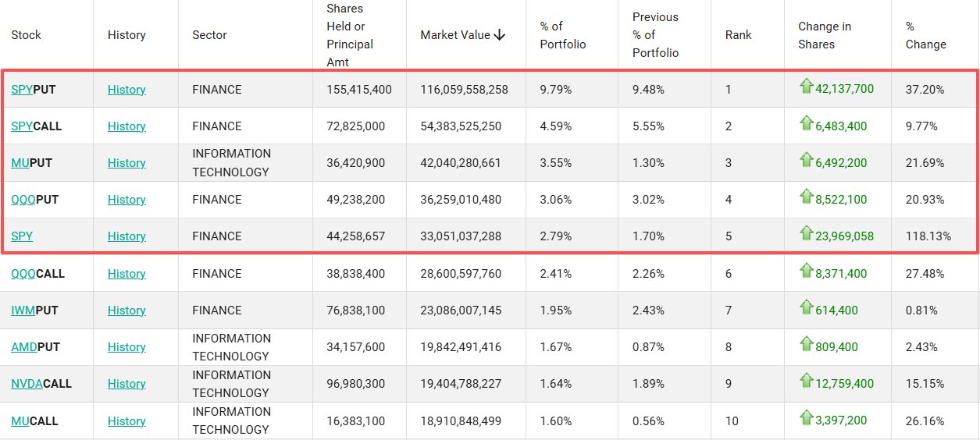Image resolution: width=980 pixels, height=440 pixels.
Task: Select percent change 37.20%
Action: [x=925, y=90]
